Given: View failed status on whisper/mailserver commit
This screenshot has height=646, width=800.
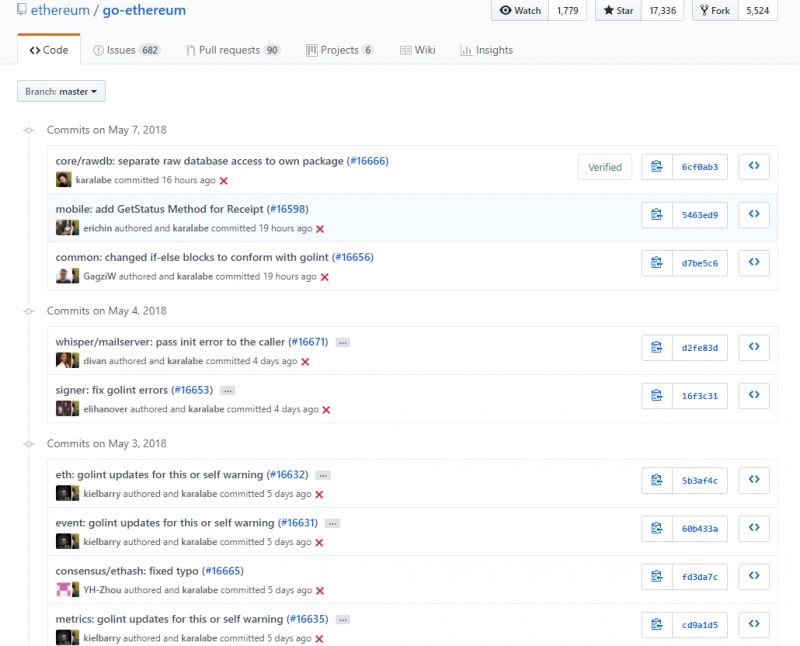Looking at the screenshot, I should pos(305,361).
